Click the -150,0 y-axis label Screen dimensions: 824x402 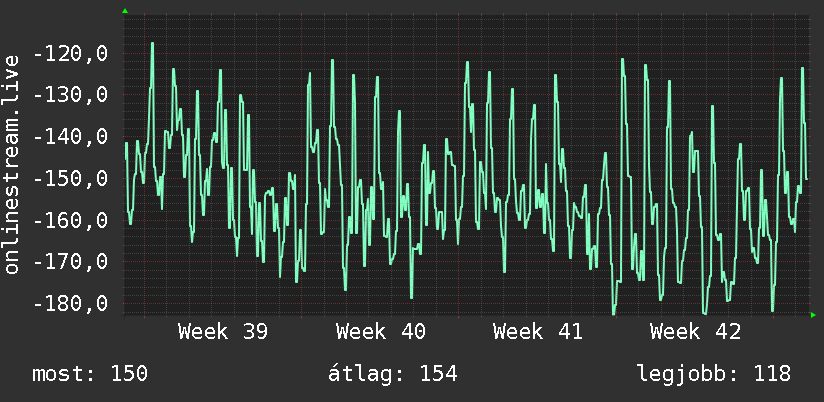coord(70,178)
